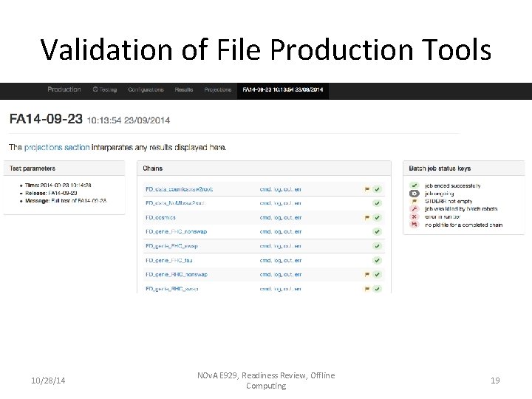Click the STDERR flag icon for FD_data_cosmics.raw2root
Viewport: 532px width, 399px height.
tap(366, 189)
